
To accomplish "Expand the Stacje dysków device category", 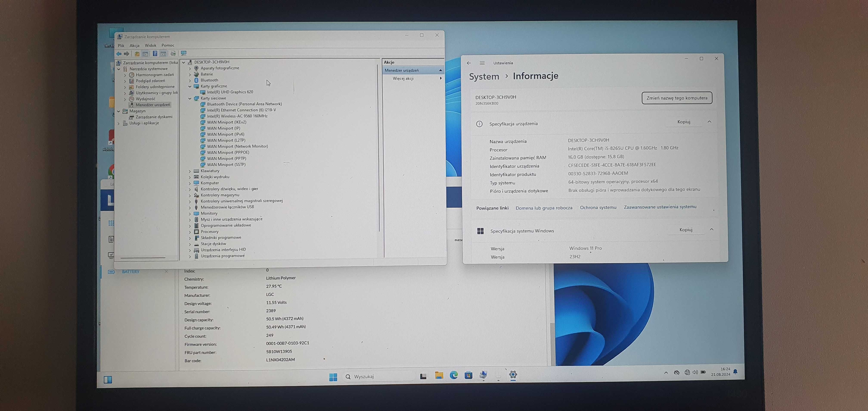I will (x=190, y=244).
